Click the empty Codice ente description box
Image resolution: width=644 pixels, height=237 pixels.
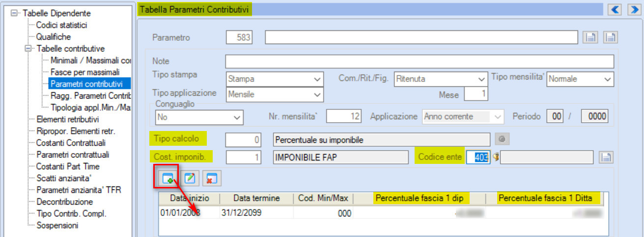point(547,157)
